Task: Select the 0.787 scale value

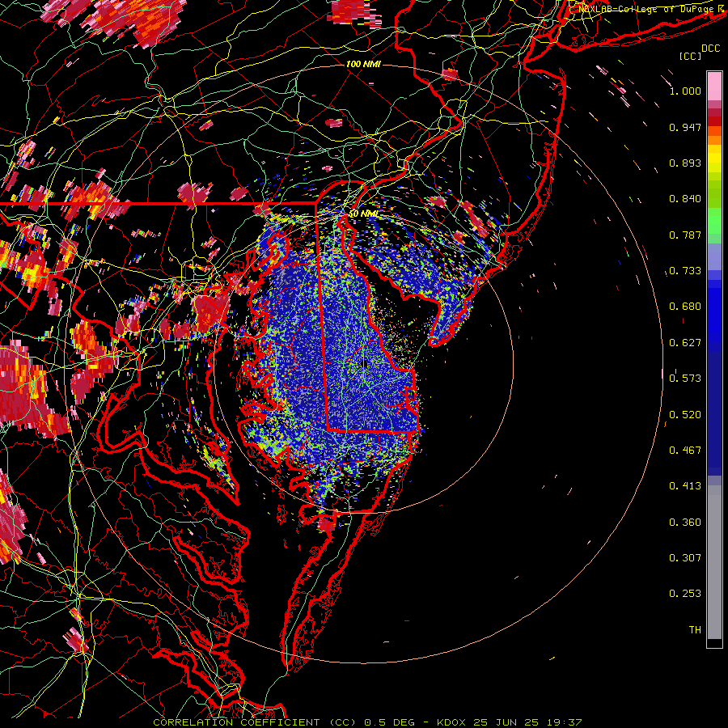Action: (685, 235)
